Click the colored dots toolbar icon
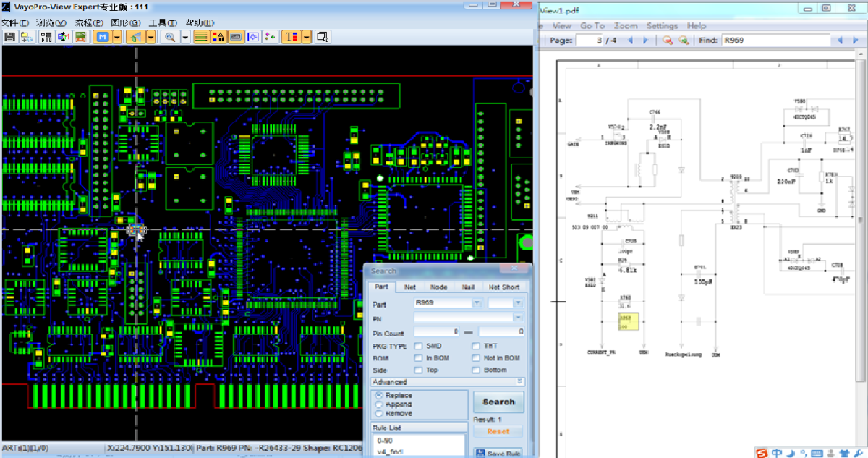 pyautogui.click(x=270, y=37)
